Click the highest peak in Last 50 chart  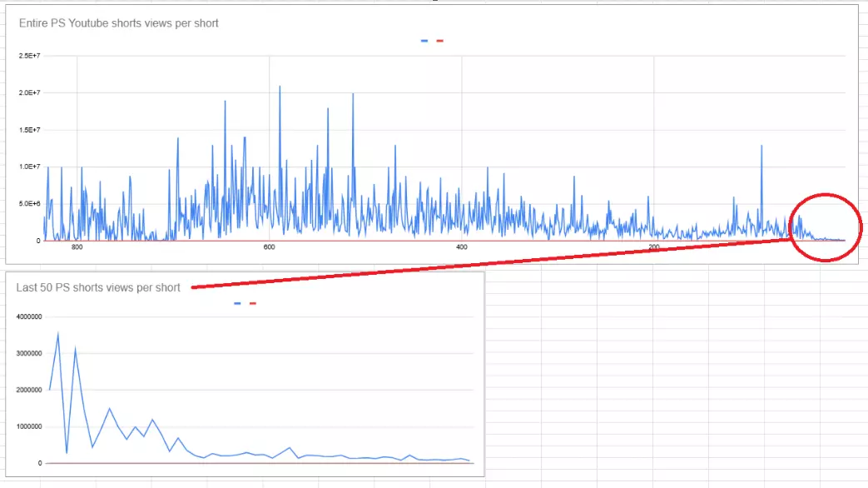point(57,334)
